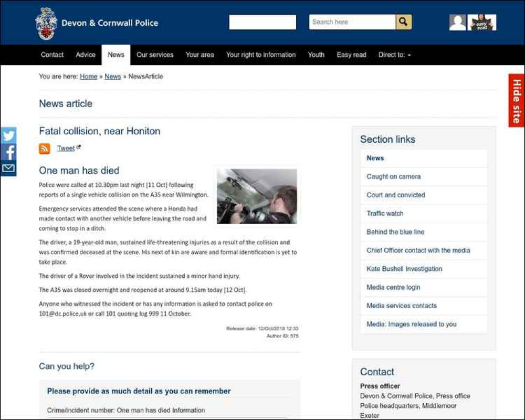This screenshot has height=420, width=525.
Task: Click the Release date line
Action: click(262, 329)
